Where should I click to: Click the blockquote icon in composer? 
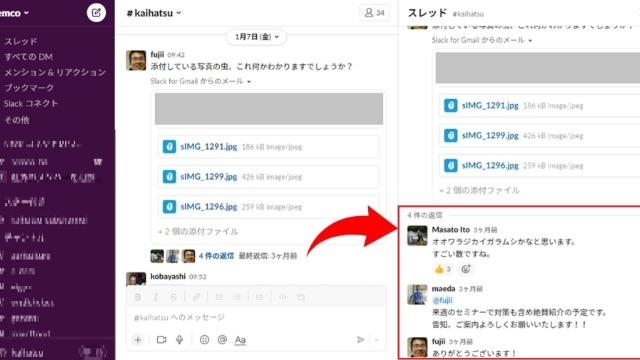point(260,297)
